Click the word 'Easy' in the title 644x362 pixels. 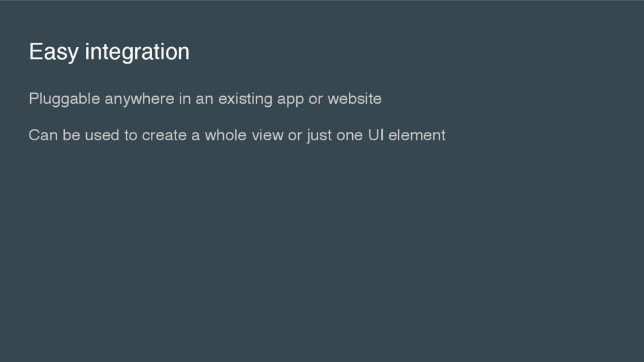click(53, 52)
